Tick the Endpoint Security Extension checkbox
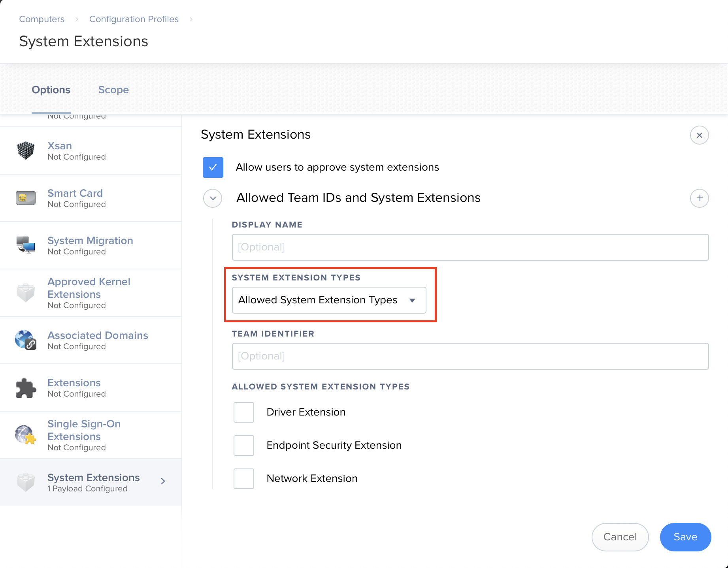 coord(244,446)
